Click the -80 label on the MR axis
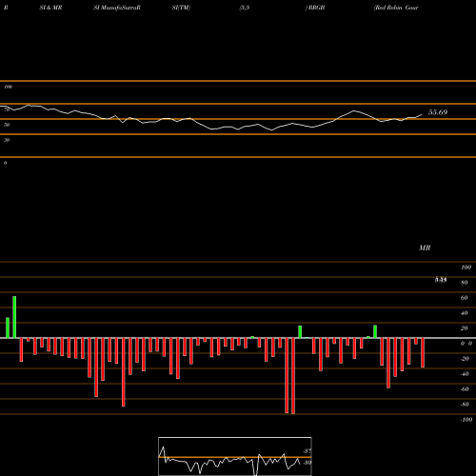The height and width of the screenshot is (476, 476). point(465,405)
